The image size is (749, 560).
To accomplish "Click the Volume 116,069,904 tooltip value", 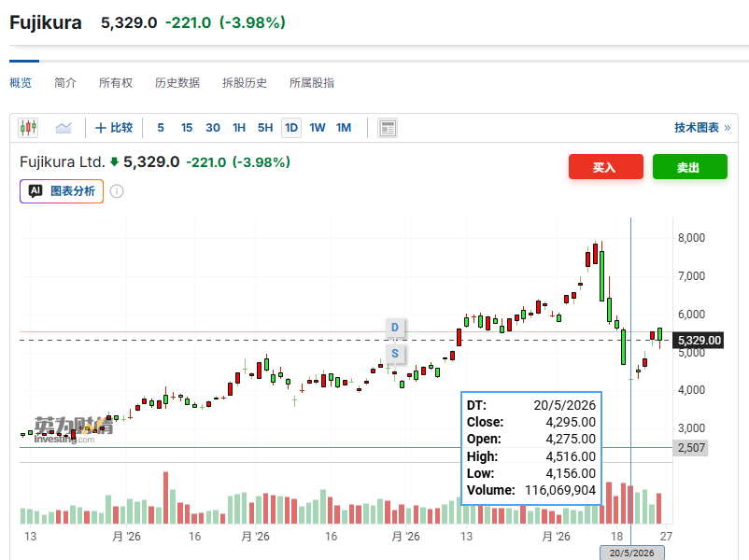I will pos(559,490).
